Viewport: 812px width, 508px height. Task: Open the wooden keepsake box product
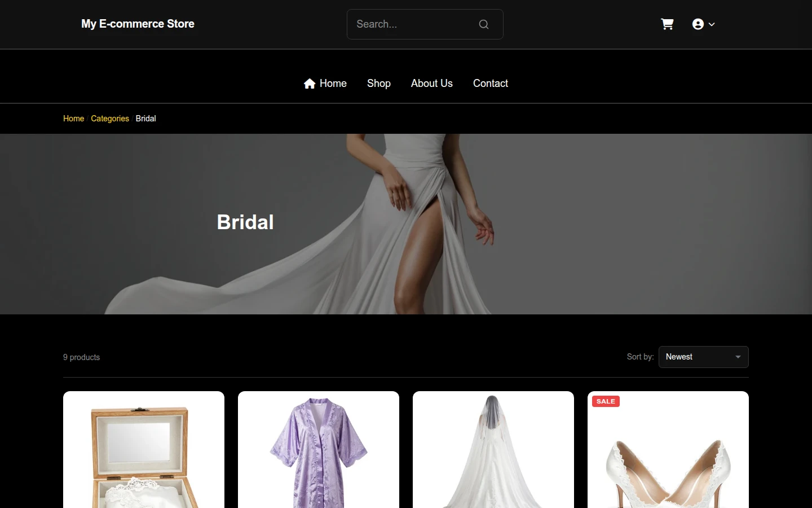(144, 450)
